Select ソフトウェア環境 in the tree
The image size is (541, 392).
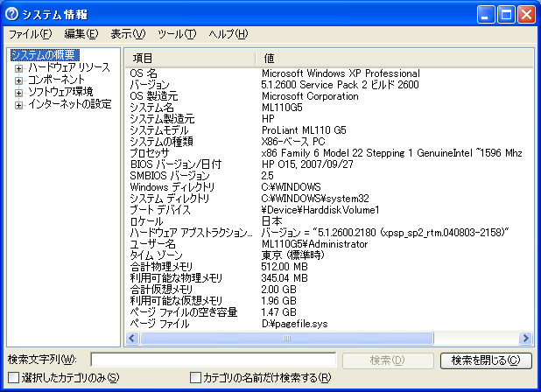60,92
